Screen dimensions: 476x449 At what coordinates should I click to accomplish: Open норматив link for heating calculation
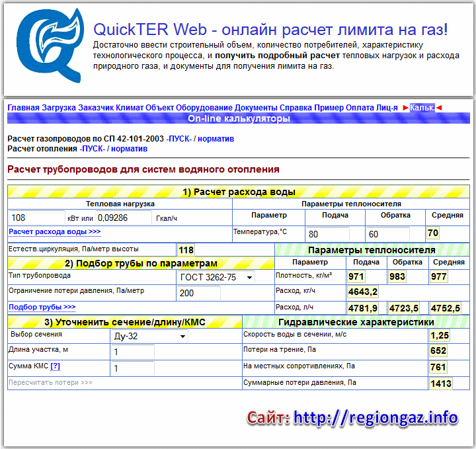click(x=129, y=149)
